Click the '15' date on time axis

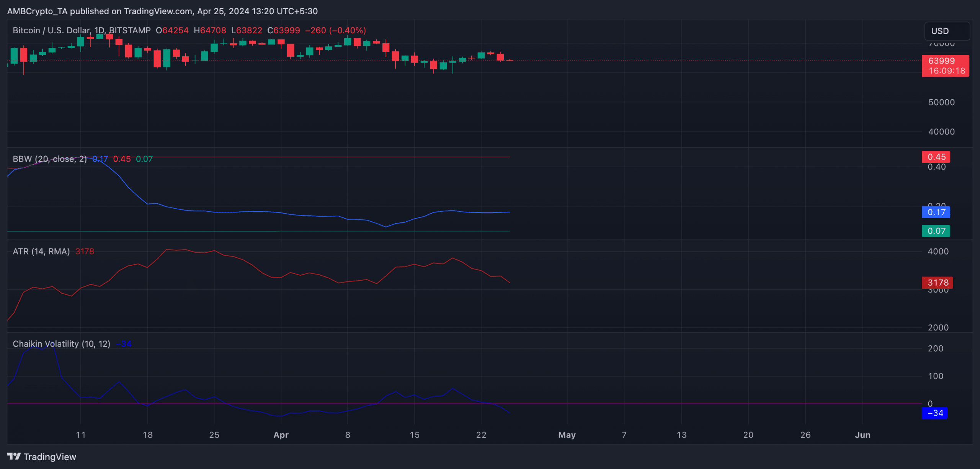[415, 435]
